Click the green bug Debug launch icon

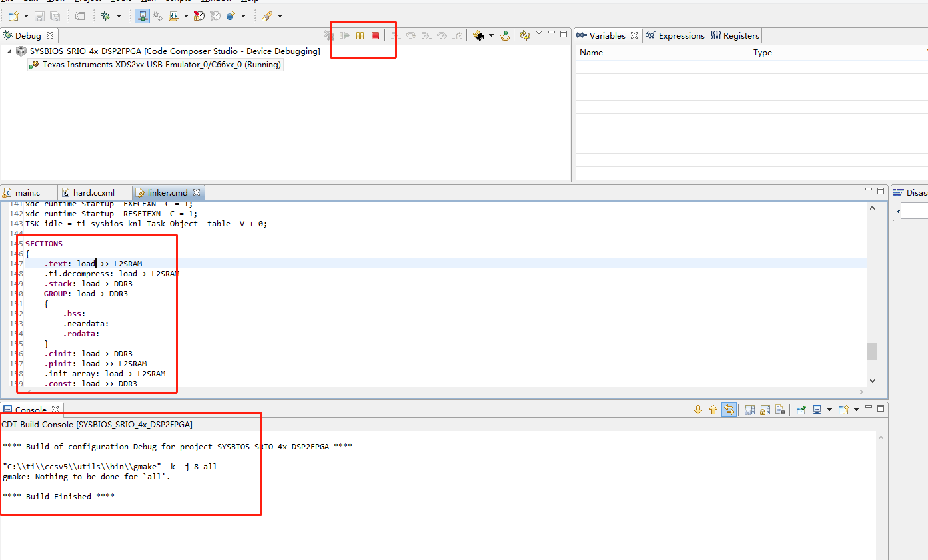coord(106,15)
